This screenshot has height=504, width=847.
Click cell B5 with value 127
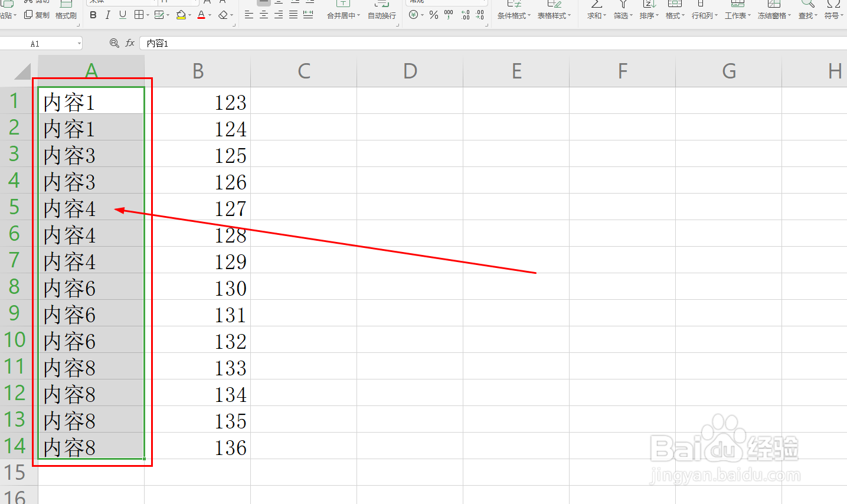198,207
